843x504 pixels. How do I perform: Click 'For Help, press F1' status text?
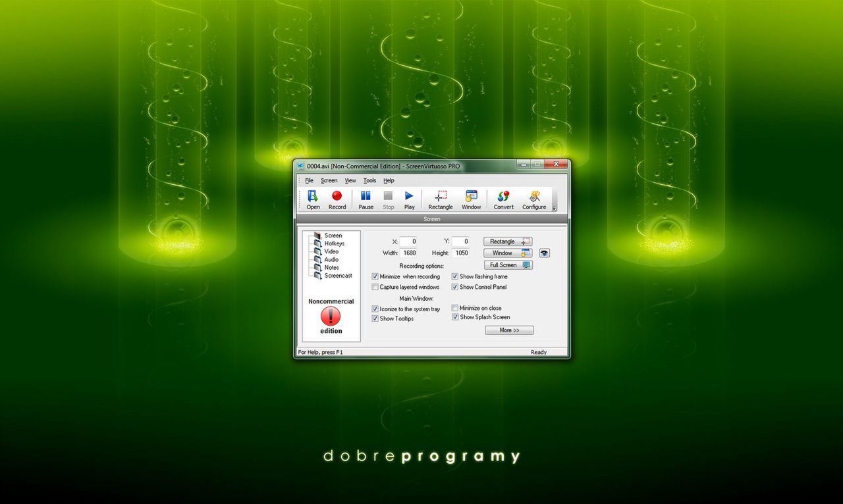pyautogui.click(x=321, y=352)
